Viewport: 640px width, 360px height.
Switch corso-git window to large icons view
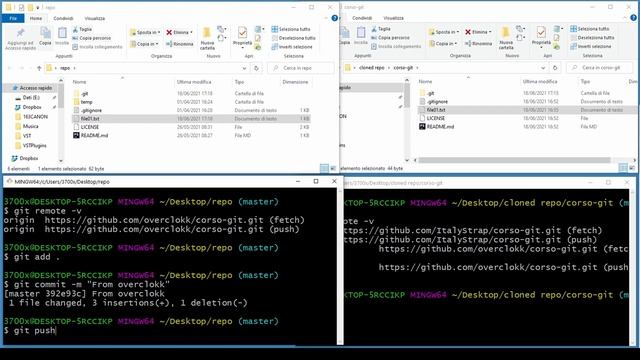coord(632,168)
